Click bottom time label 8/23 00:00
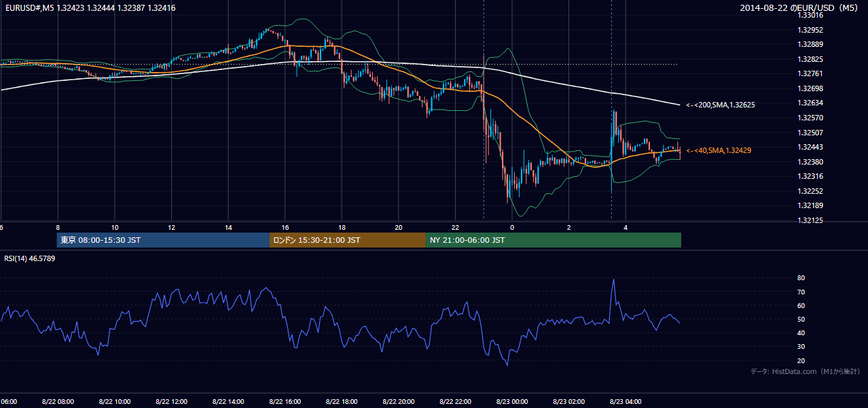The height and width of the screenshot is (408, 868). [512, 401]
